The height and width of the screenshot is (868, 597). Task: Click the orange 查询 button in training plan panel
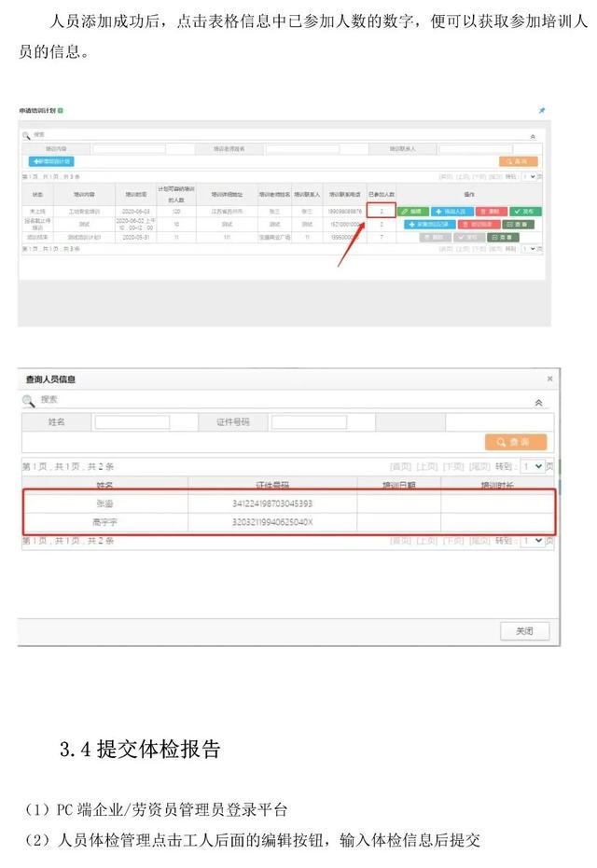pyautogui.click(x=518, y=161)
